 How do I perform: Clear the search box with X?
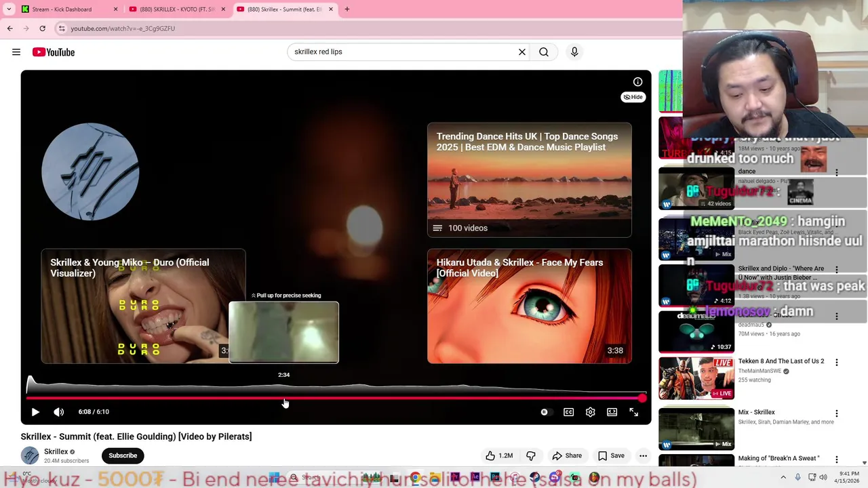(522, 52)
